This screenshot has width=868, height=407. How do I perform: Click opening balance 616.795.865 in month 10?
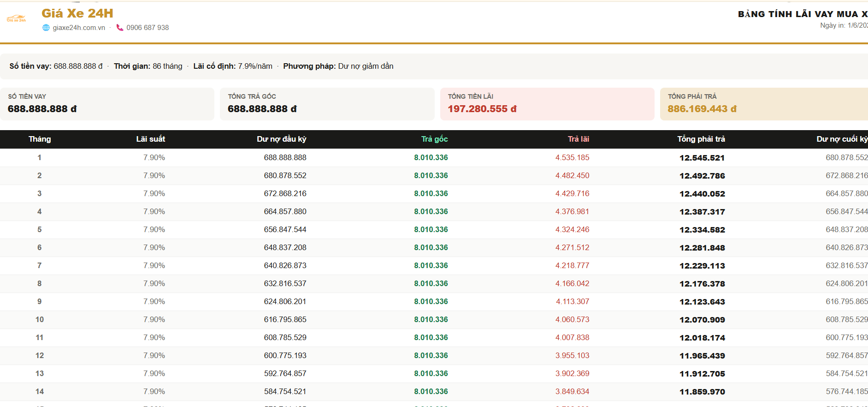285,319
